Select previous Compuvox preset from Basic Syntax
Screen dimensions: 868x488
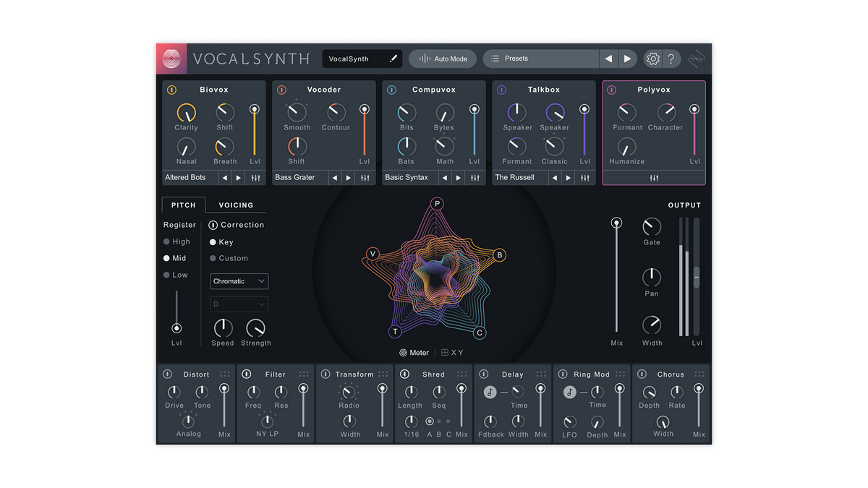coord(445,178)
